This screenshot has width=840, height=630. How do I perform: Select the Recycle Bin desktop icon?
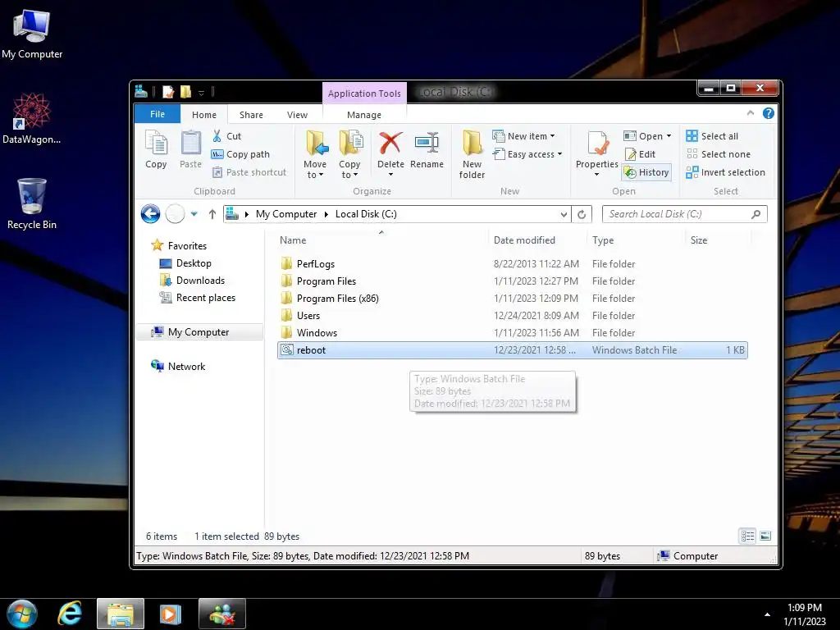(32, 204)
